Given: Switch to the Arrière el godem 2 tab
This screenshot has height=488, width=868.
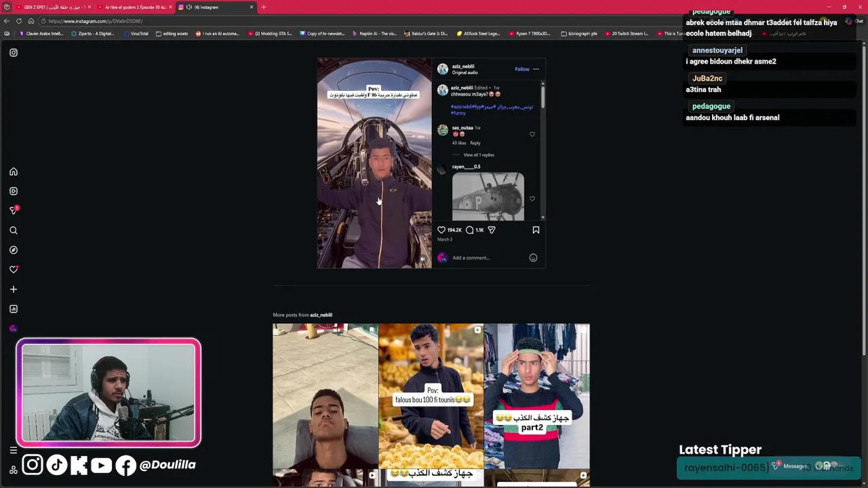Looking at the screenshot, I should (135, 7).
